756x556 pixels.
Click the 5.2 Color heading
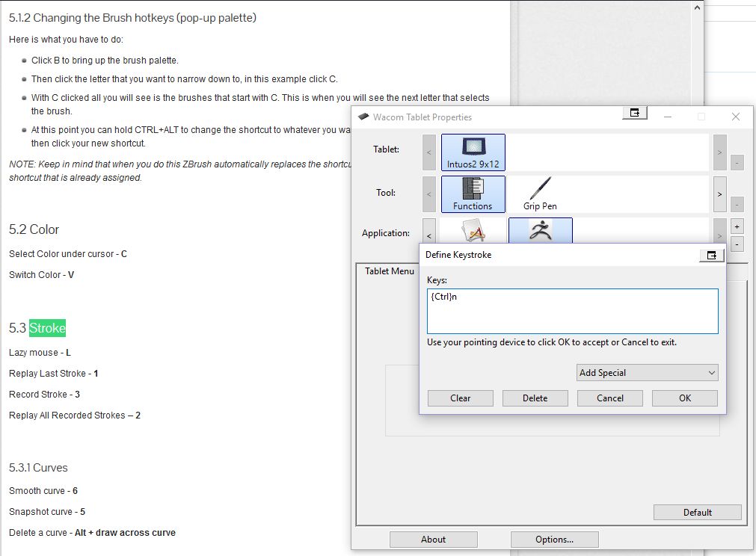pos(34,229)
